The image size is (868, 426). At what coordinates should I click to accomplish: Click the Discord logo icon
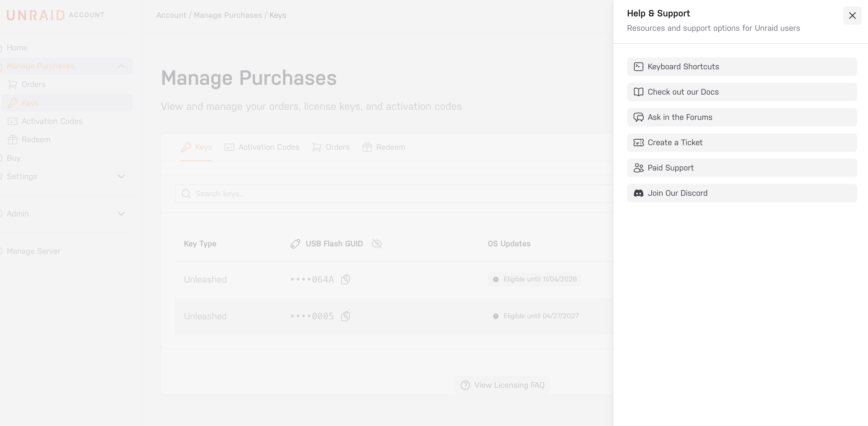coord(638,193)
